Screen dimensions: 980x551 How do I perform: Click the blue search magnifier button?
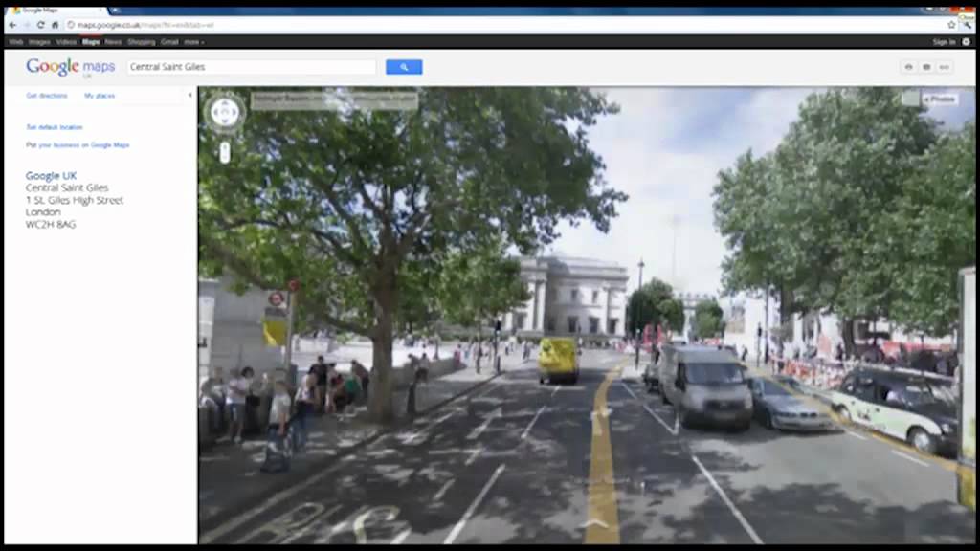[x=404, y=67]
